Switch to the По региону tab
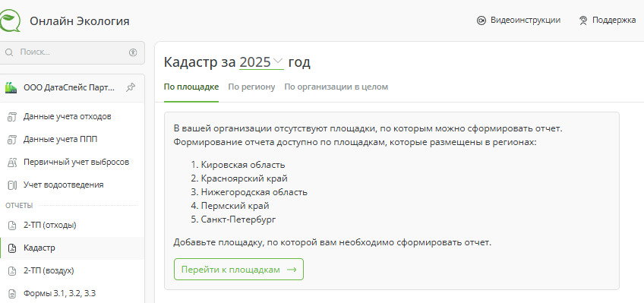Viewport: 644px width, 303px height. pos(251,87)
